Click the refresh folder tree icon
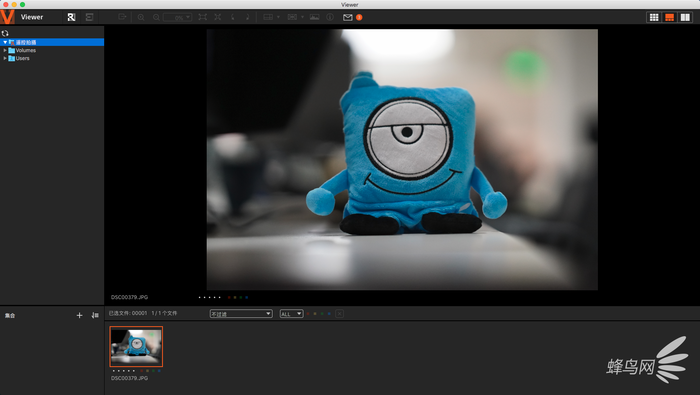The width and height of the screenshot is (700, 395). coord(5,33)
